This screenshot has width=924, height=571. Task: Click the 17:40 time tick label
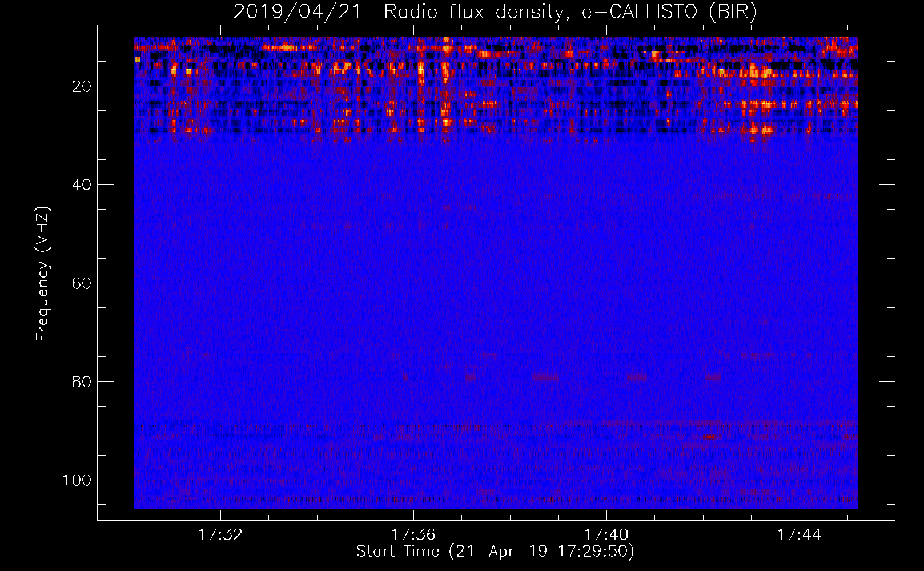tap(606, 535)
